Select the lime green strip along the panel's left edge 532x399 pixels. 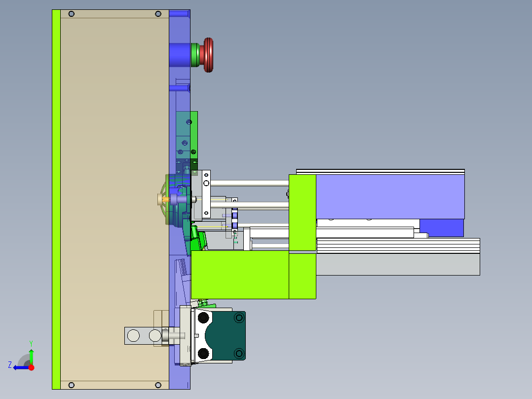point(56,199)
